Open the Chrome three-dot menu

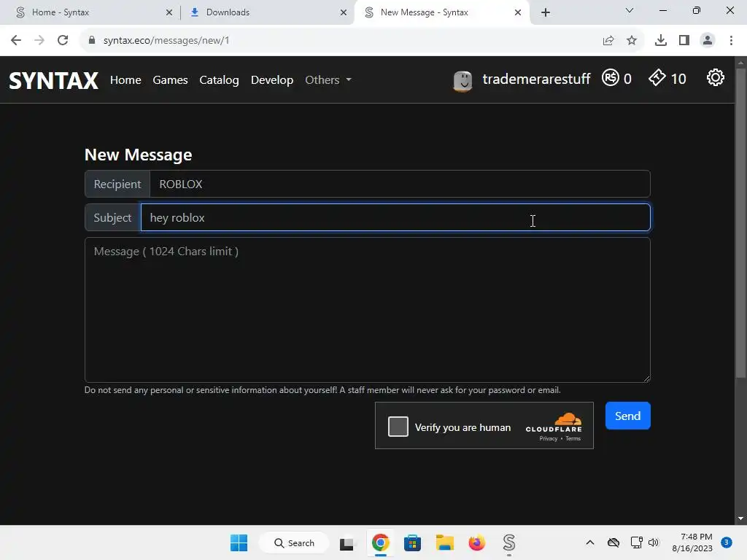pos(731,41)
